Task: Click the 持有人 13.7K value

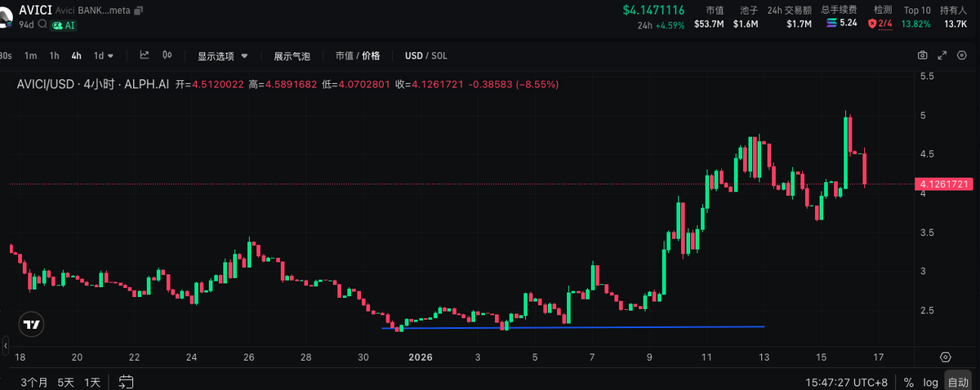Action: [x=955, y=24]
